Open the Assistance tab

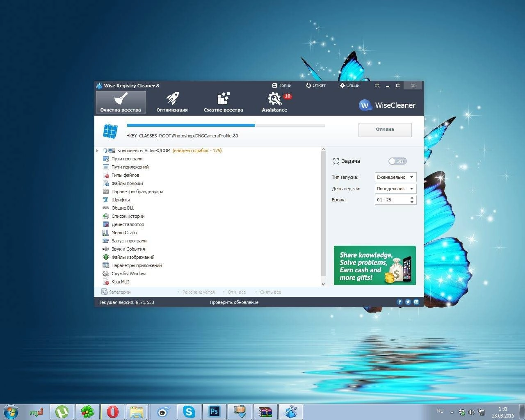point(274,102)
